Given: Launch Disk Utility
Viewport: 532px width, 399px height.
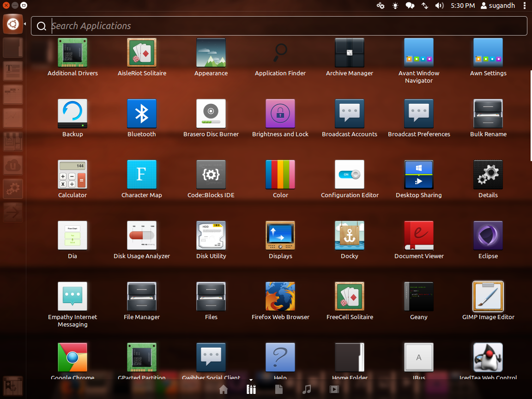Looking at the screenshot, I should tap(211, 236).
